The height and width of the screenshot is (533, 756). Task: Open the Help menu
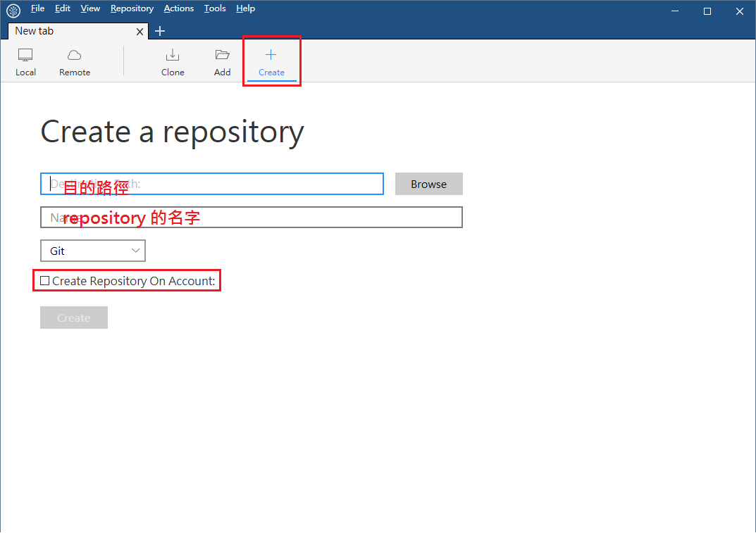(x=245, y=8)
